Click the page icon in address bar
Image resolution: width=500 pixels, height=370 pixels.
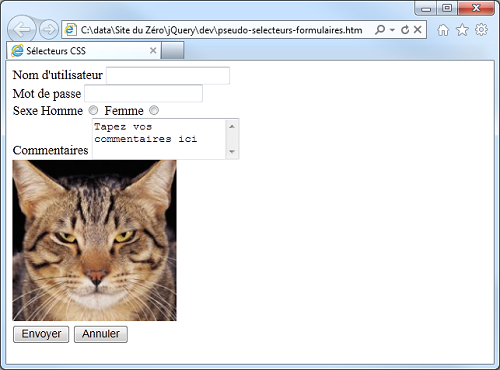tap(70, 30)
